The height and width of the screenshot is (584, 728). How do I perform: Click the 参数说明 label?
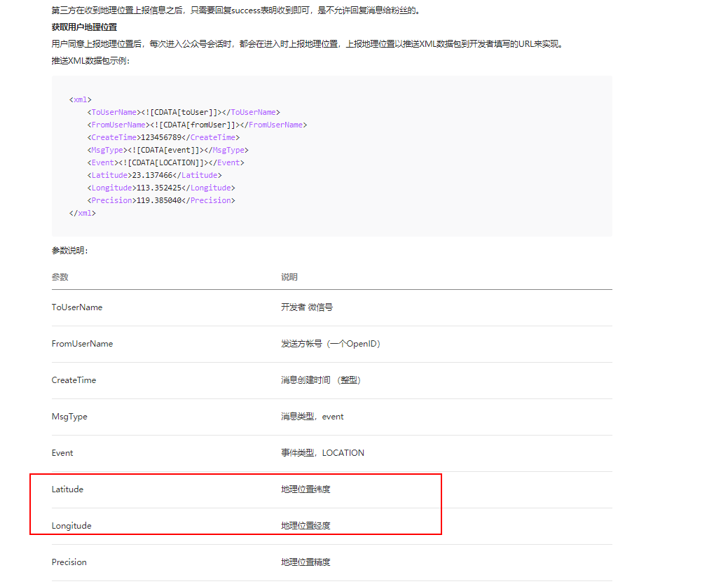tap(69, 251)
